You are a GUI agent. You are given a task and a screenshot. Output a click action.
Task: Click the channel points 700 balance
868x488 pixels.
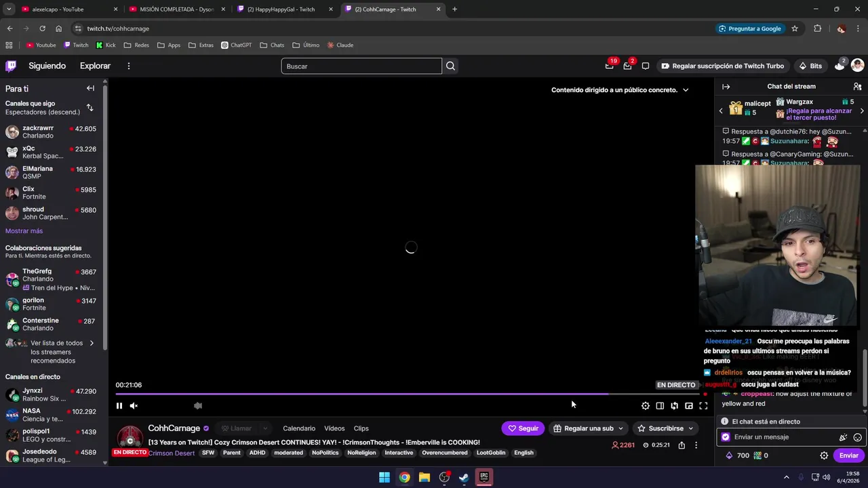(x=738, y=456)
